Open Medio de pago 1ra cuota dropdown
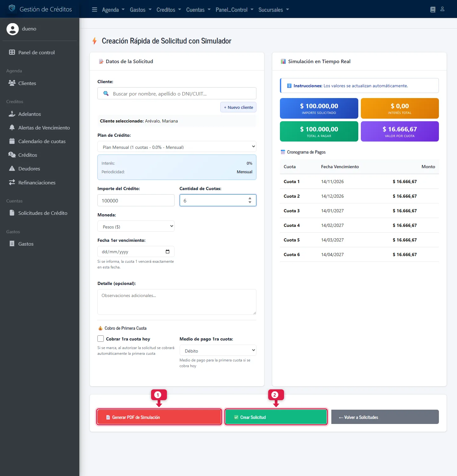 (x=218, y=350)
